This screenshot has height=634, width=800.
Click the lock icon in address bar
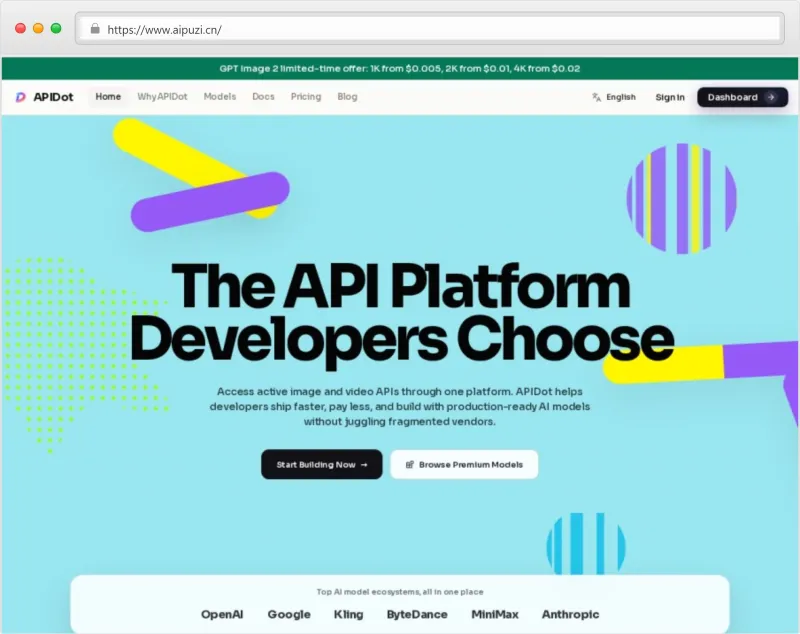(x=95, y=29)
